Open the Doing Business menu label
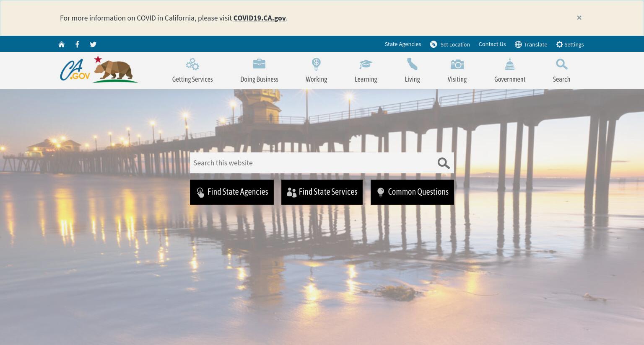The image size is (644, 345). point(259,79)
